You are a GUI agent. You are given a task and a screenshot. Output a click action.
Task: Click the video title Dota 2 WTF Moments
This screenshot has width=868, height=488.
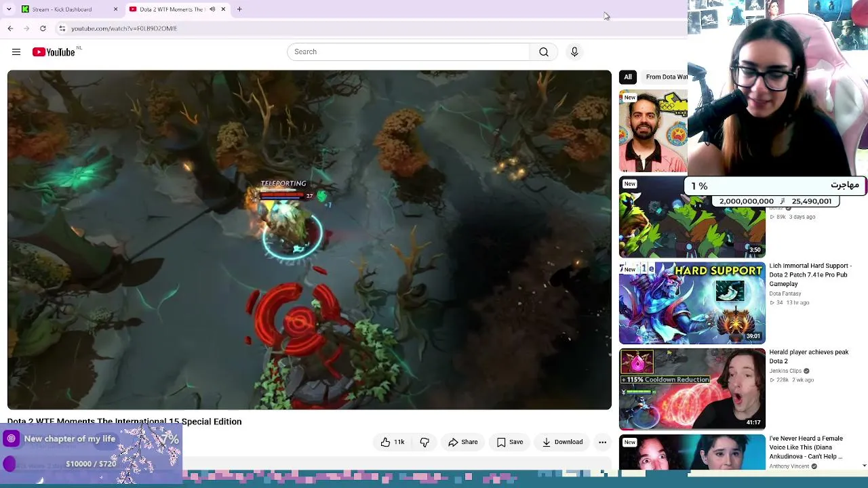(124, 422)
